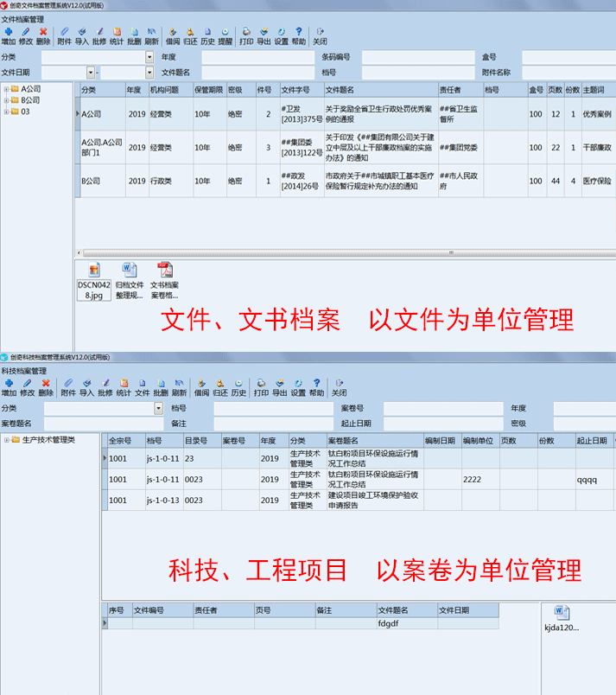Click 年度 input in 文件档案管理 filter
The image size is (616, 695).
click(x=258, y=57)
